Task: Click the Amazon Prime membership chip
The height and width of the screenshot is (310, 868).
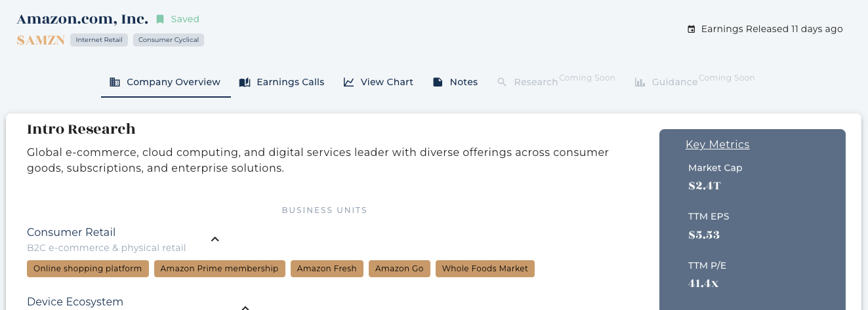Action: tap(220, 269)
